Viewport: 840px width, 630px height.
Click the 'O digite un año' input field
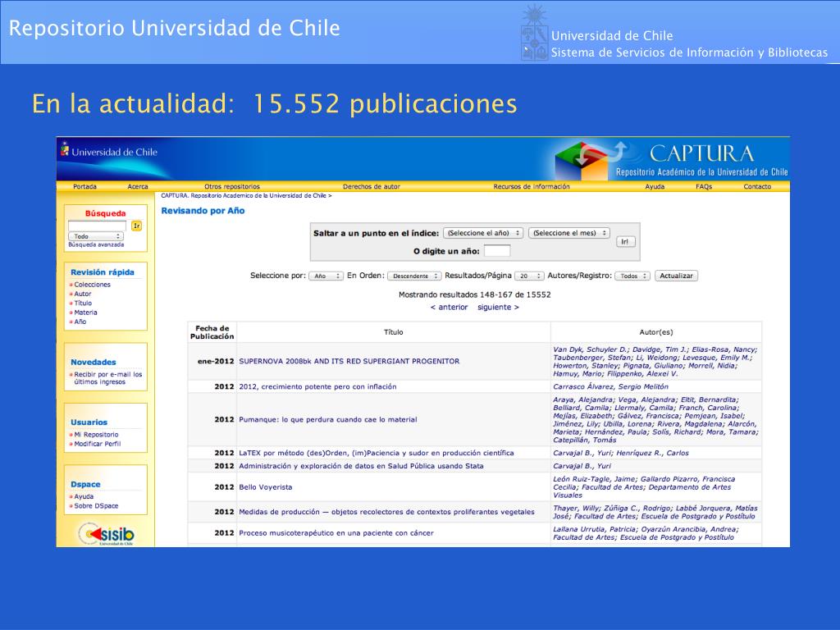pyautogui.click(x=497, y=251)
